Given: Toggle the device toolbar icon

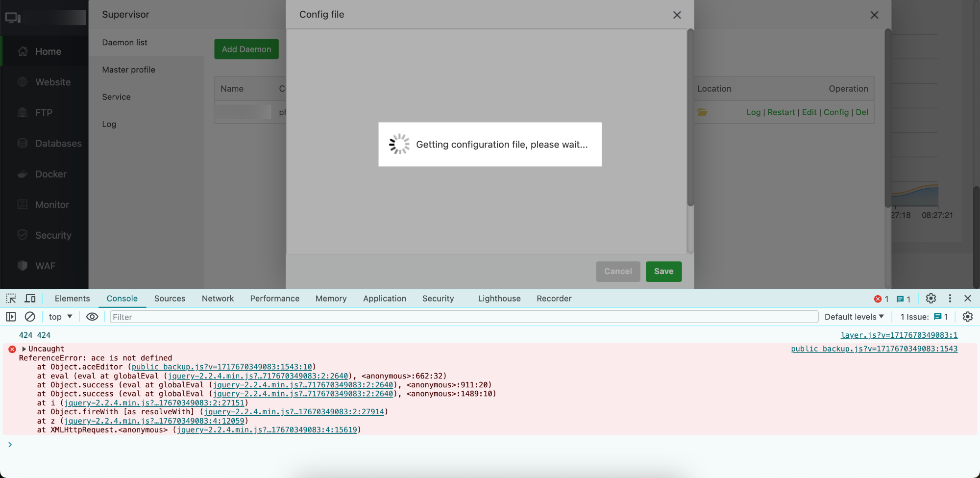Looking at the screenshot, I should point(30,299).
